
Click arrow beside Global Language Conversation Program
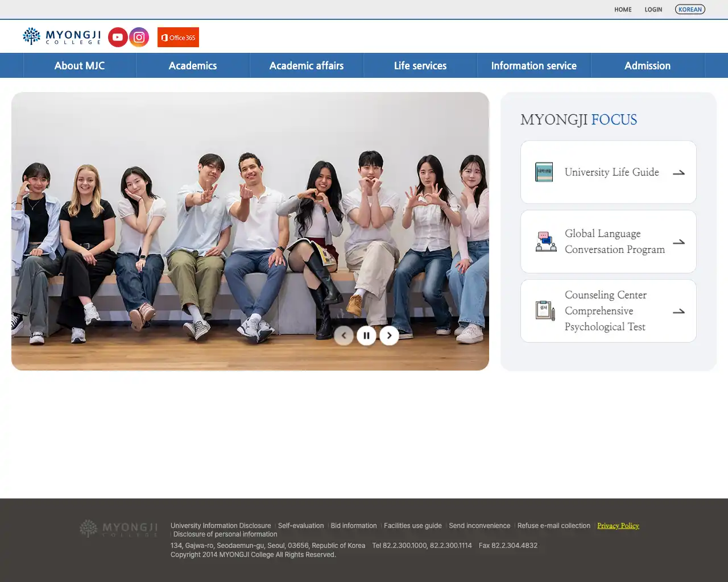(679, 242)
